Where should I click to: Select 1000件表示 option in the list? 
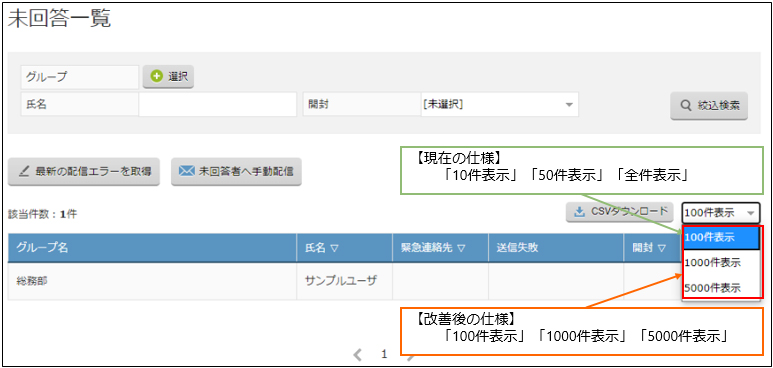721,262
